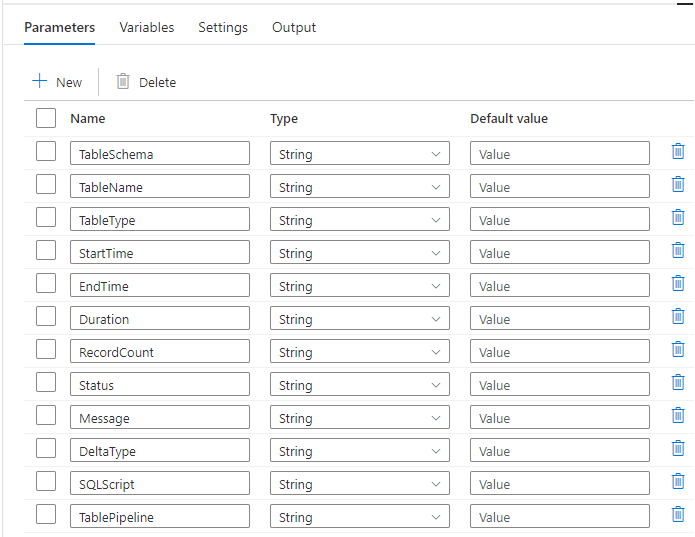
Task: Expand the TableName type dropdown
Action: click(x=359, y=187)
